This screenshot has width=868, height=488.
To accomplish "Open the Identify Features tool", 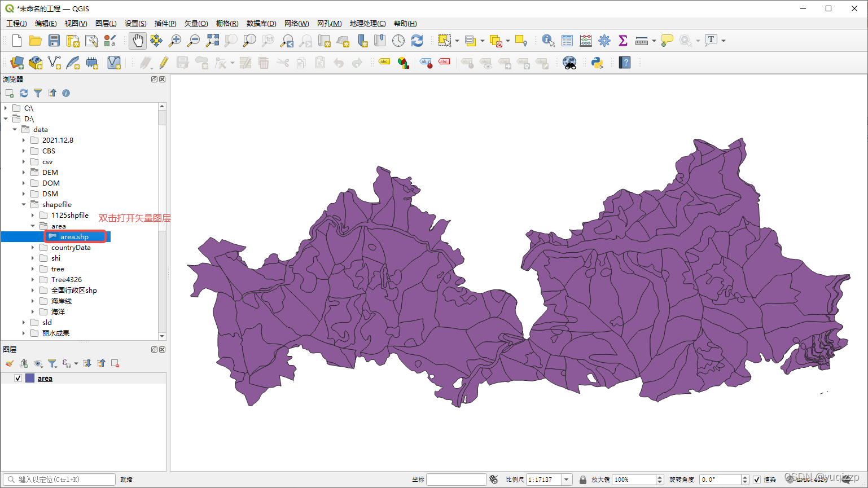I will (x=548, y=41).
